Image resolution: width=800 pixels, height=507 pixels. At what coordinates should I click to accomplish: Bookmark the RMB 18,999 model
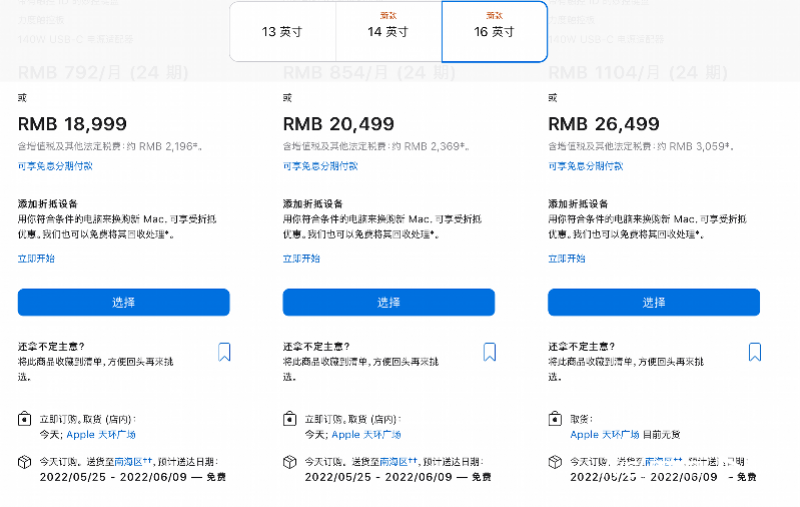tap(224, 351)
